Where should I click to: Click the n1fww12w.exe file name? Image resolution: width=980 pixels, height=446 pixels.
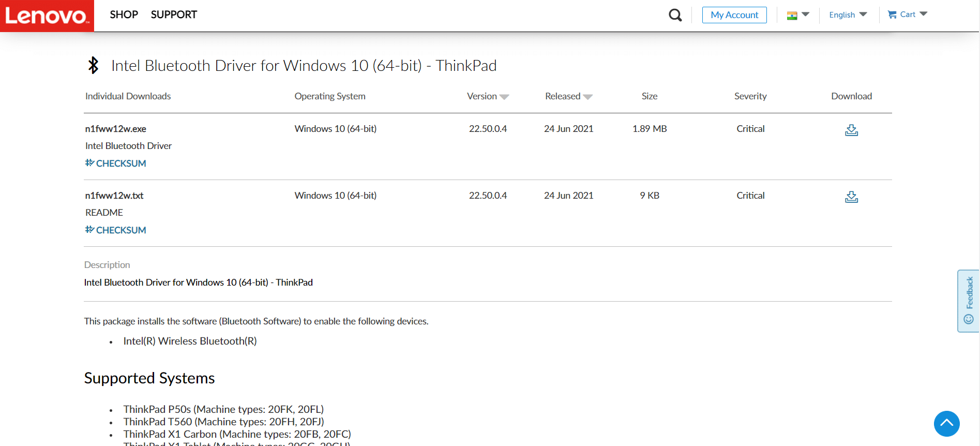click(116, 129)
